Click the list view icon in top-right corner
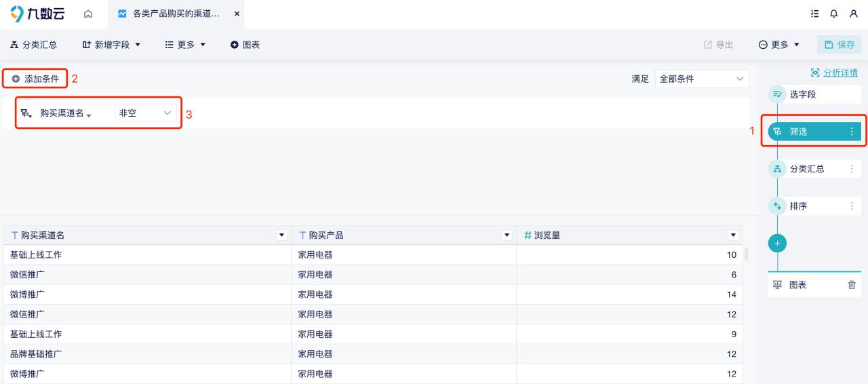Screen dimensions: 868x384 coord(814,14)
